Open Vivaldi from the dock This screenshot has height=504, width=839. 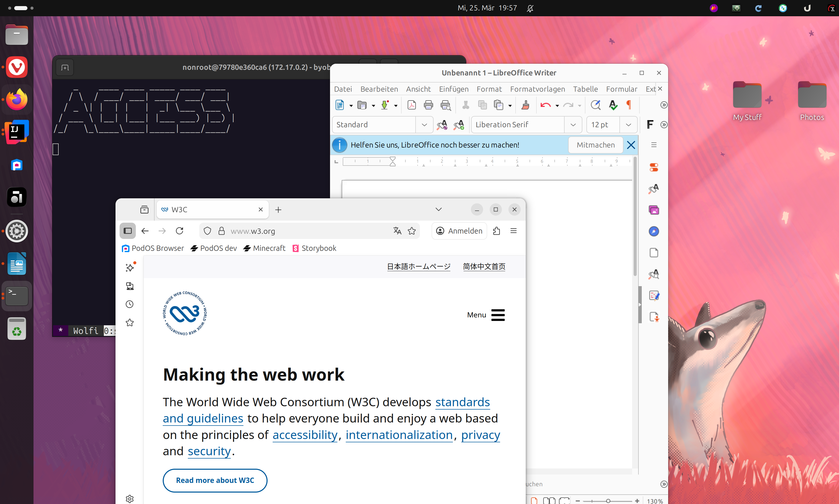pyautogui.click(x=17, y=67)
